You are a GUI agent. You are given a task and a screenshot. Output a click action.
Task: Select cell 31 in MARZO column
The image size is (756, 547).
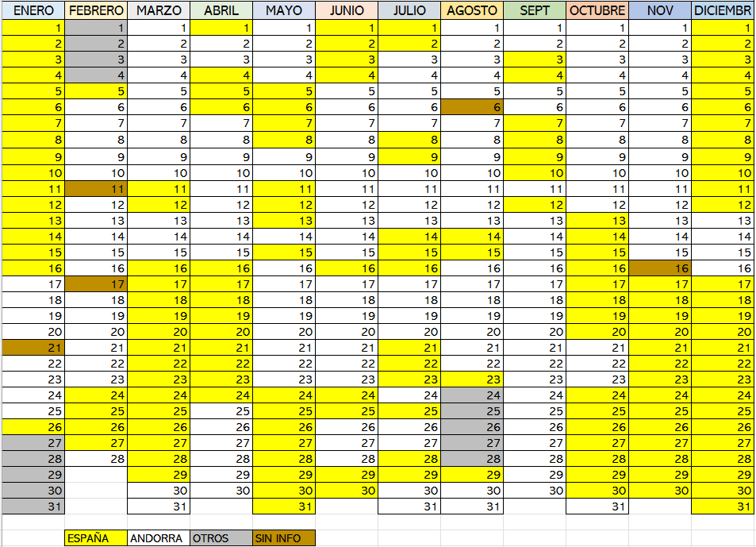pyautogui.click(x=159, y=507)
